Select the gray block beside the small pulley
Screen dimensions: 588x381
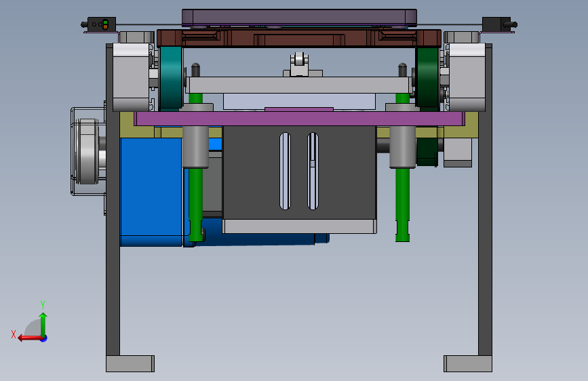click(458, 153)
